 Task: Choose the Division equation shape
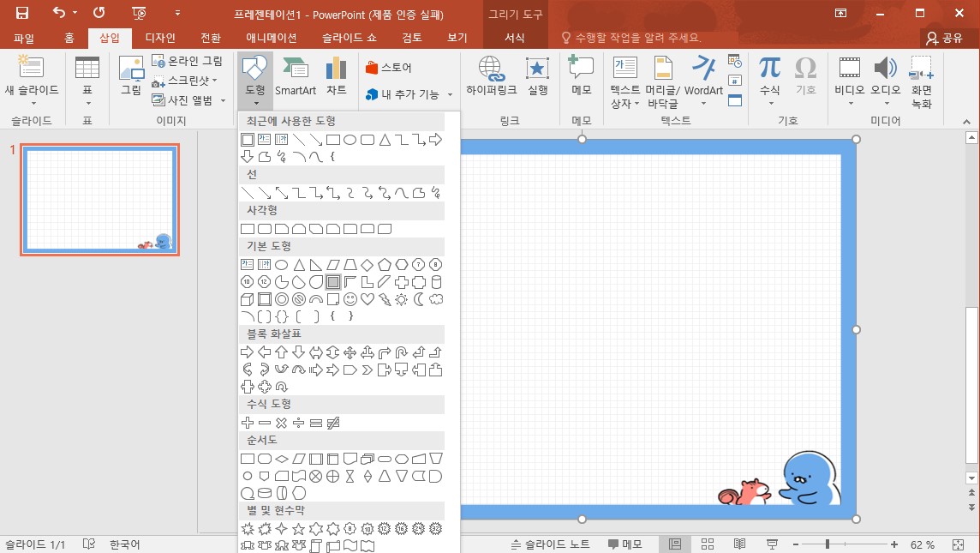[299, 423]
